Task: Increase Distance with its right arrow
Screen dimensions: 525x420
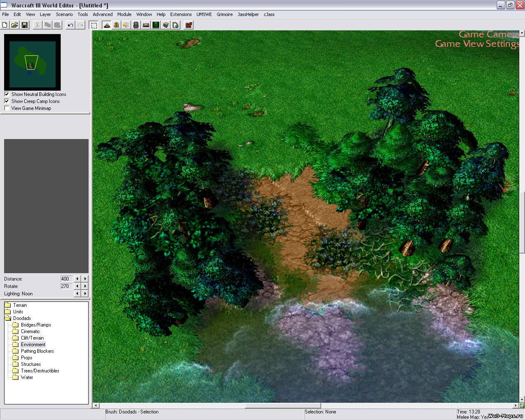Action: click(x=85, y=279)
